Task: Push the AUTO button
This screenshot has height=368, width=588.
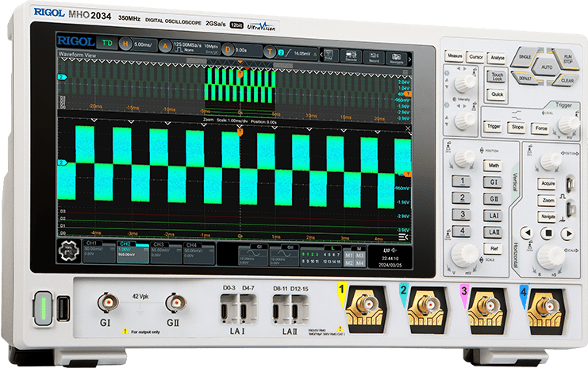Action: point(547,67)
